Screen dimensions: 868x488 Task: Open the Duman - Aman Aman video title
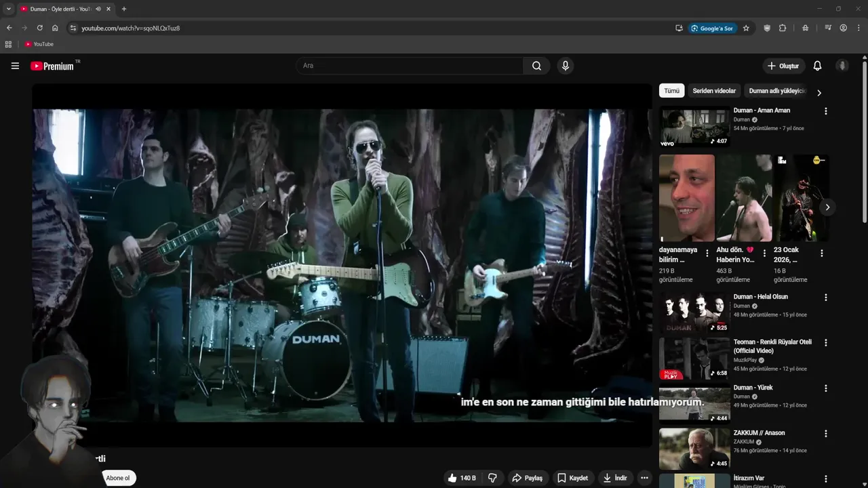762,110
